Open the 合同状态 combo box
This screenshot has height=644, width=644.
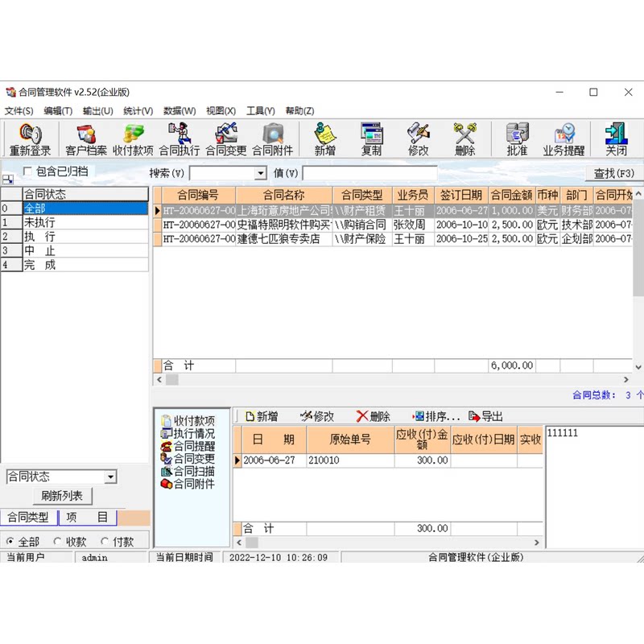[x=110, y=477]
